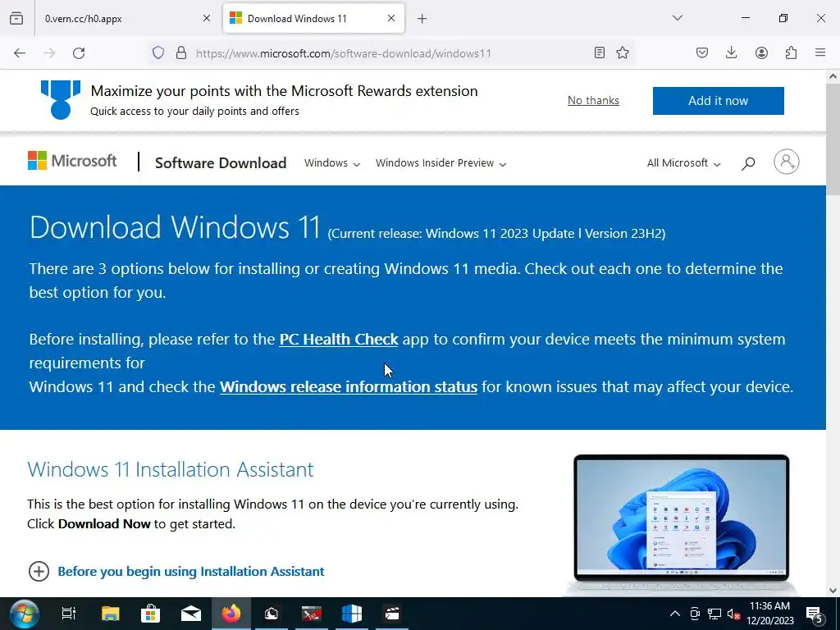Expand the All Microsoft dropdown
840x630 pixels.
tap(683, 163)
